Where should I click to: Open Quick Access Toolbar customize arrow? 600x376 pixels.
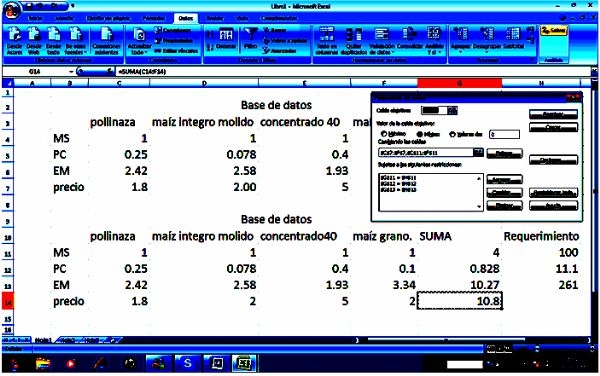(x=73, y=6)
